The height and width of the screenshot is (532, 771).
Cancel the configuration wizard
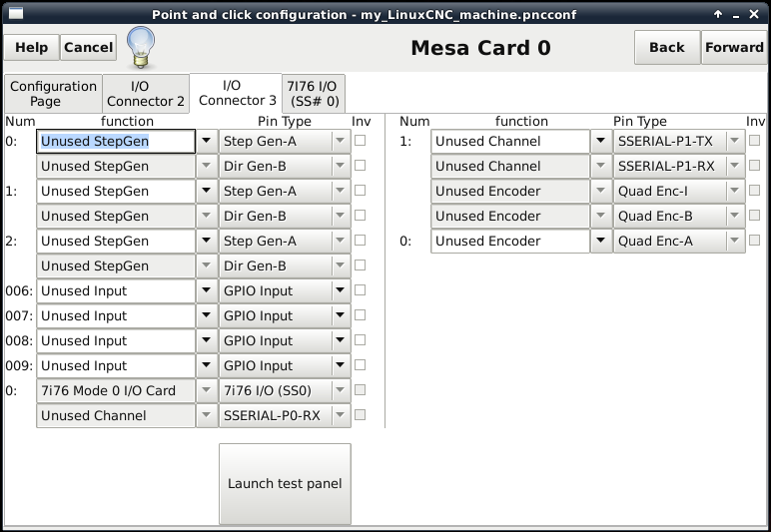coord(89,47)
